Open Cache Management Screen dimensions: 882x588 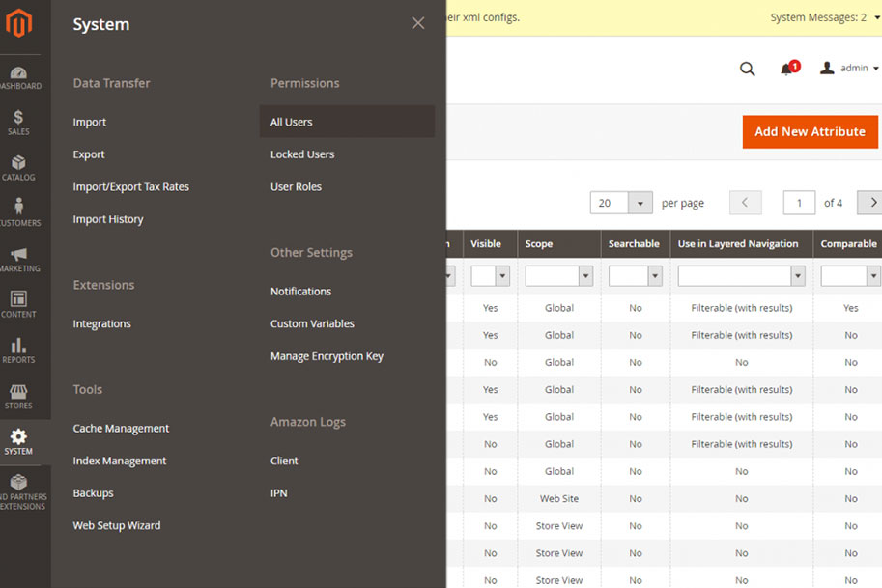[x=121, y=429]
